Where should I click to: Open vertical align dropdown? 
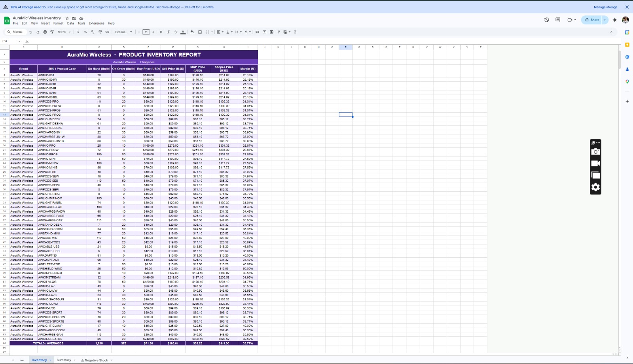(x=229, y=32)
